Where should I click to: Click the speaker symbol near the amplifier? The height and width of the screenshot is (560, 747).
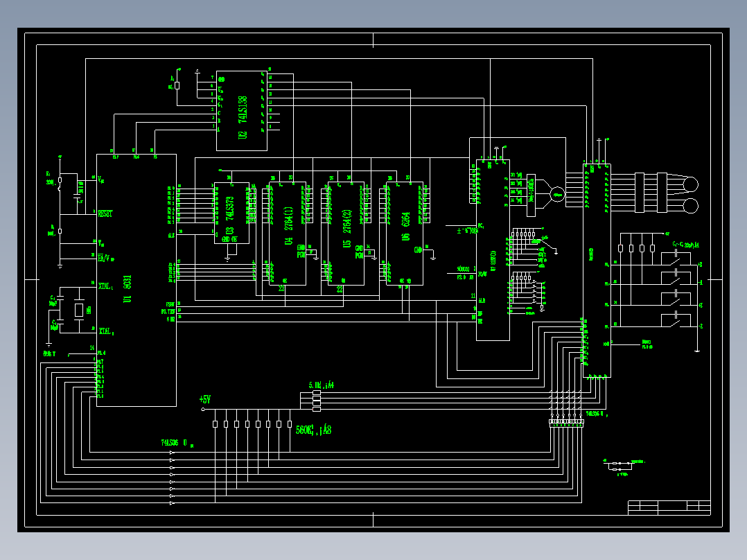pos(556,195)
